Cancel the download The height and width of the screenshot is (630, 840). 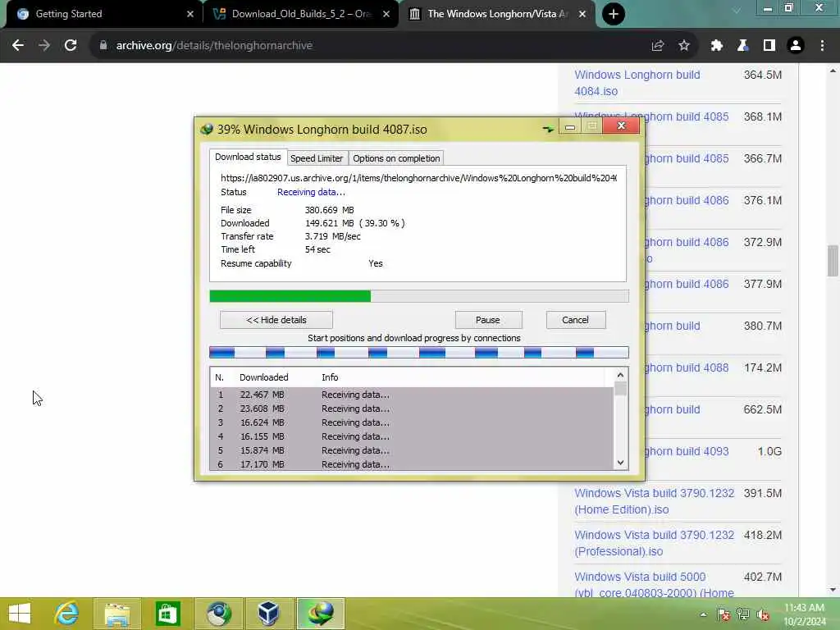point(575,320)
